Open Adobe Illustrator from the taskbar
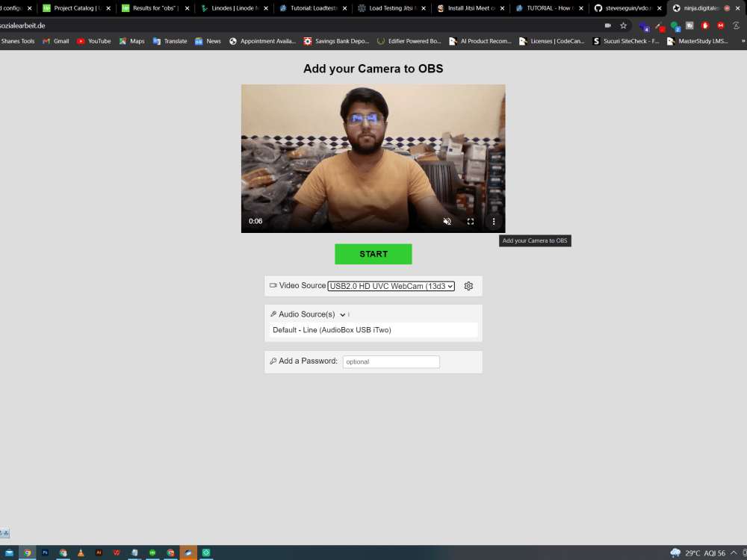The image size is (747, 560). pos(99,553)
